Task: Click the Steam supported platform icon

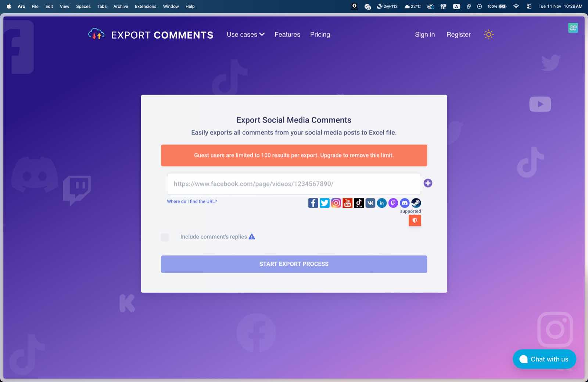Action: 416,203
